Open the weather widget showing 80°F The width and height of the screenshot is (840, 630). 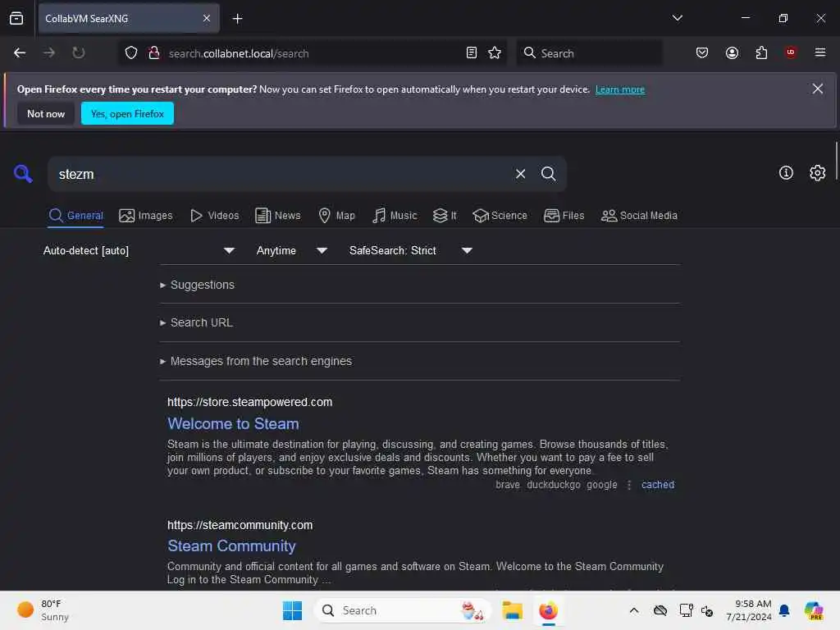43,610
